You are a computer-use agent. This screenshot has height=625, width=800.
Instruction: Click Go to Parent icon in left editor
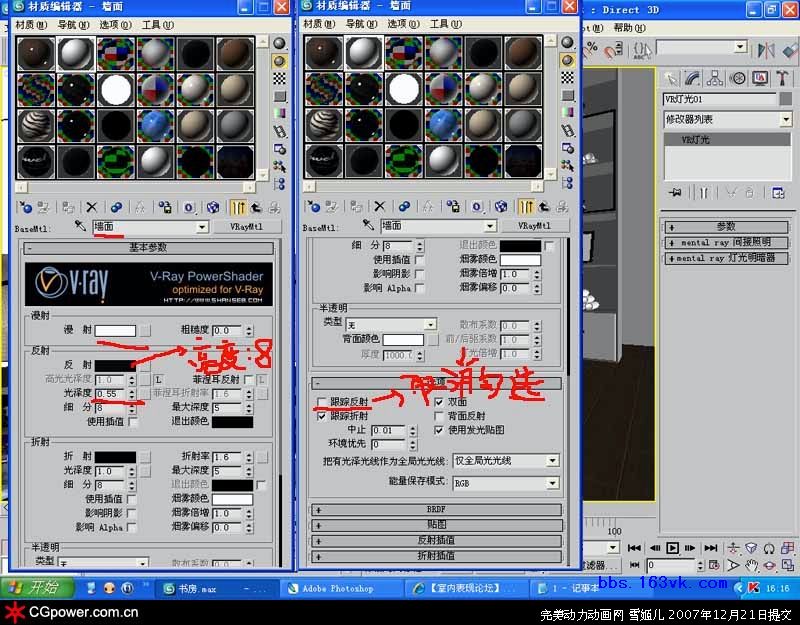point(256,207)
